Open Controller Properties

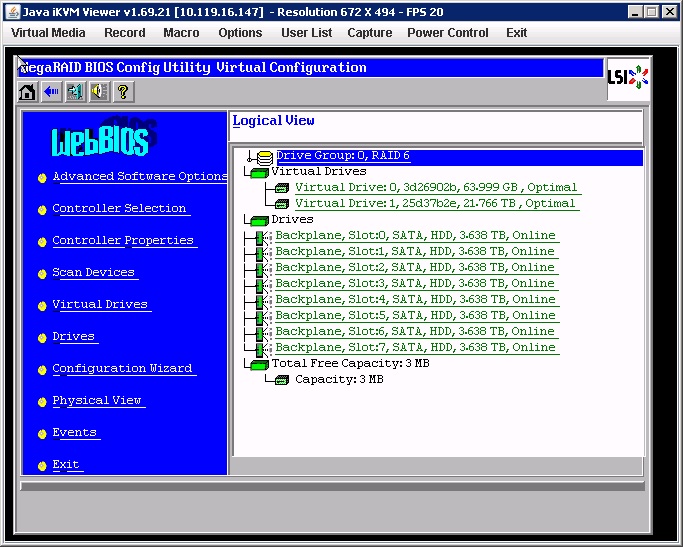(x=123, y=240)
